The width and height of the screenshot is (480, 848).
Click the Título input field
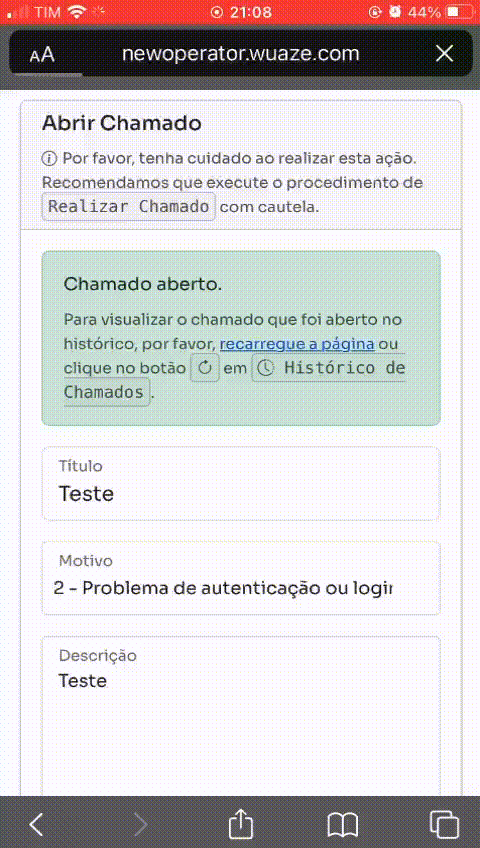coord(241,483)
